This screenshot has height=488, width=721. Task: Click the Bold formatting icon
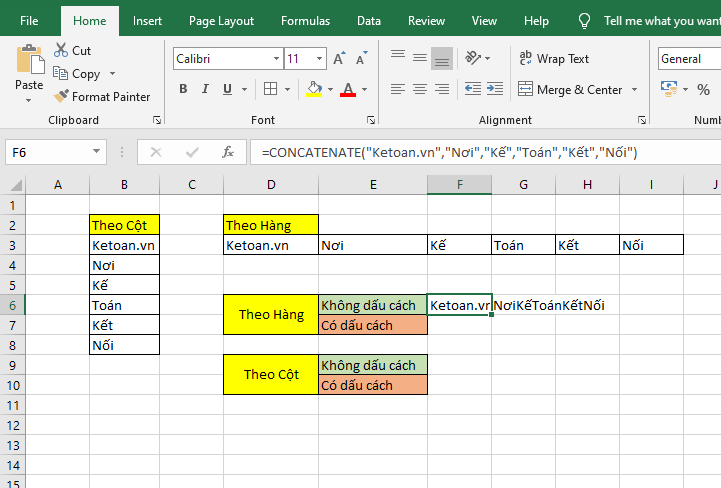click(183, 90)
